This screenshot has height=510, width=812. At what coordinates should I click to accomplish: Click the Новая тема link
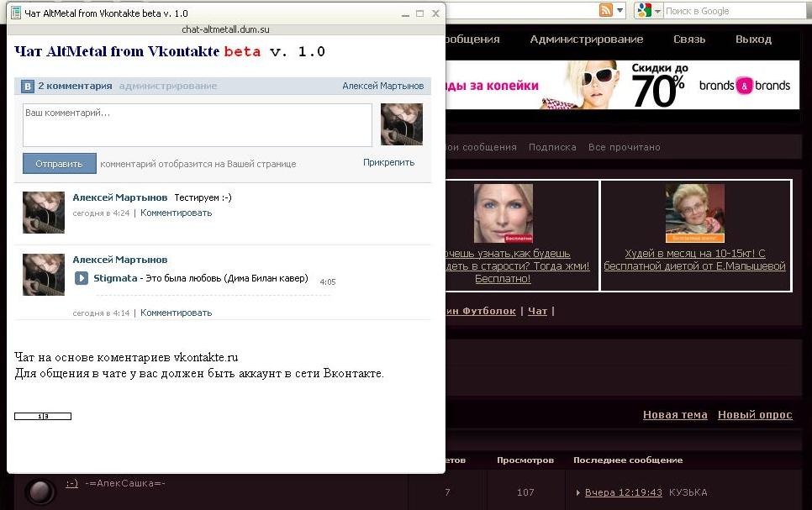pos(675,415)
